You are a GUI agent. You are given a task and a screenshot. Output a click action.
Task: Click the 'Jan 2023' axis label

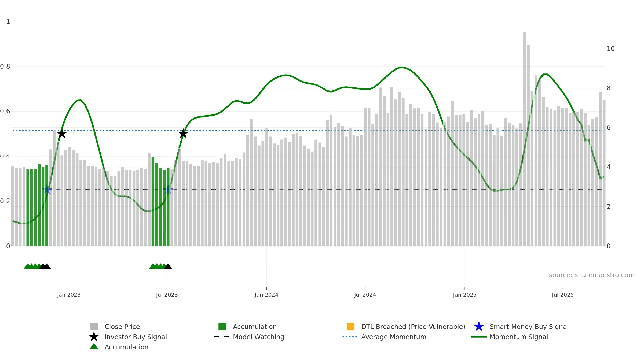pos(69,295)
